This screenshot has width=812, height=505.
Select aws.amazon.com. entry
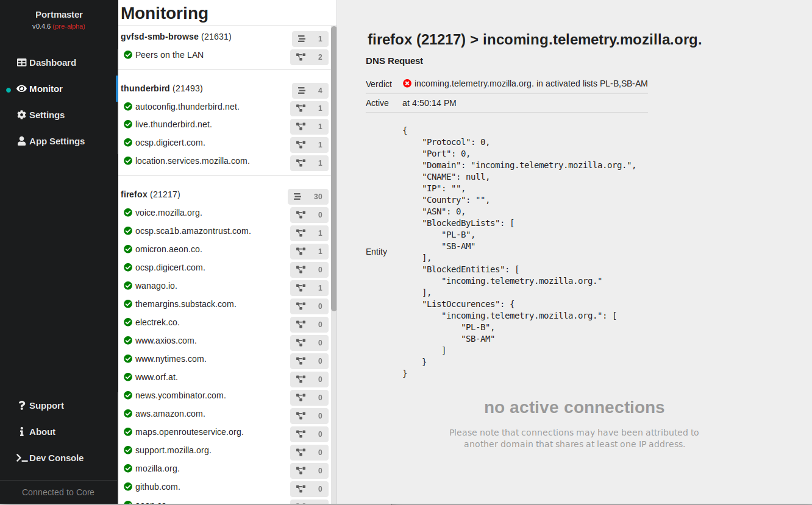[170, 414]
